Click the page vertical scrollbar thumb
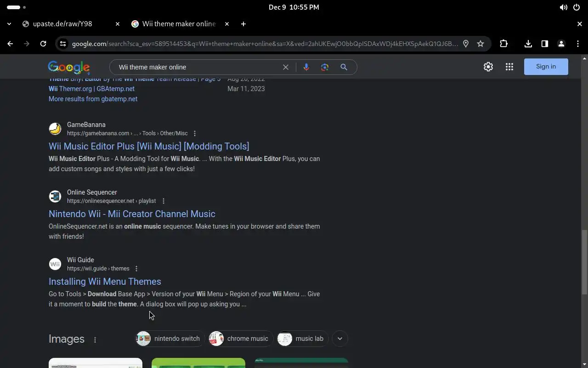 (584, 262)
